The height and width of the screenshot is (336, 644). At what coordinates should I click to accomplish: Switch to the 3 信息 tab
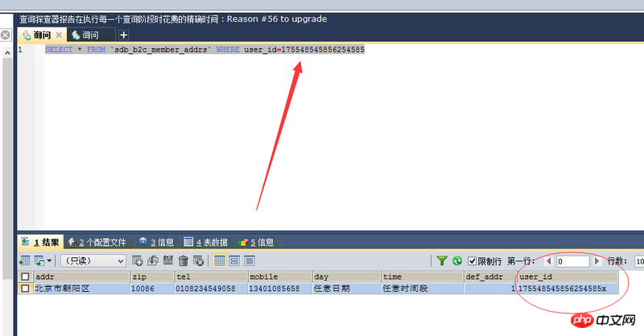click(156, 242)
